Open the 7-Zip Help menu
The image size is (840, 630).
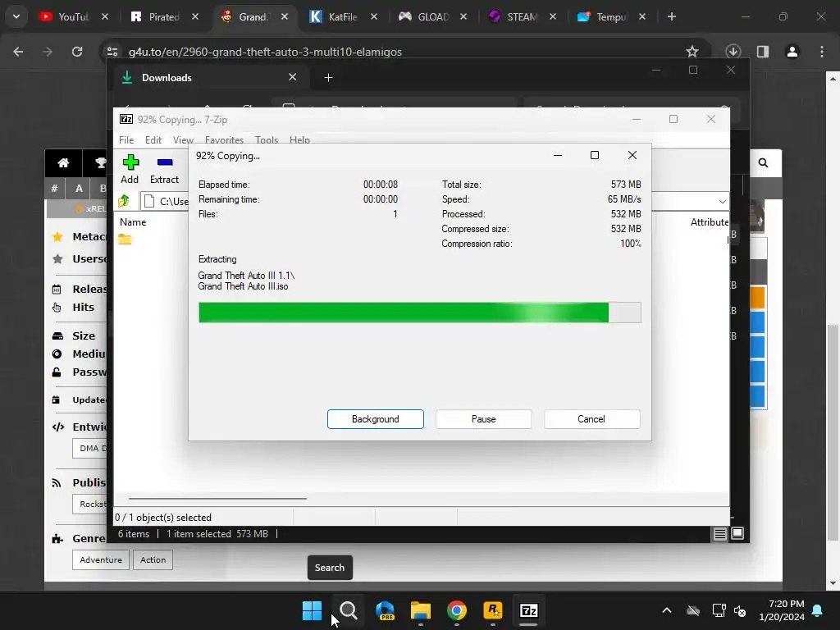click(299, 139)
